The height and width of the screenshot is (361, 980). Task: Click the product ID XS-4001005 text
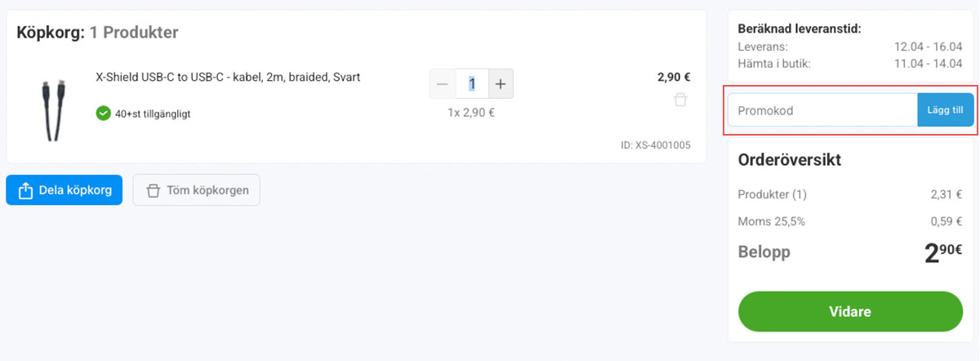[x=656, y=145]
